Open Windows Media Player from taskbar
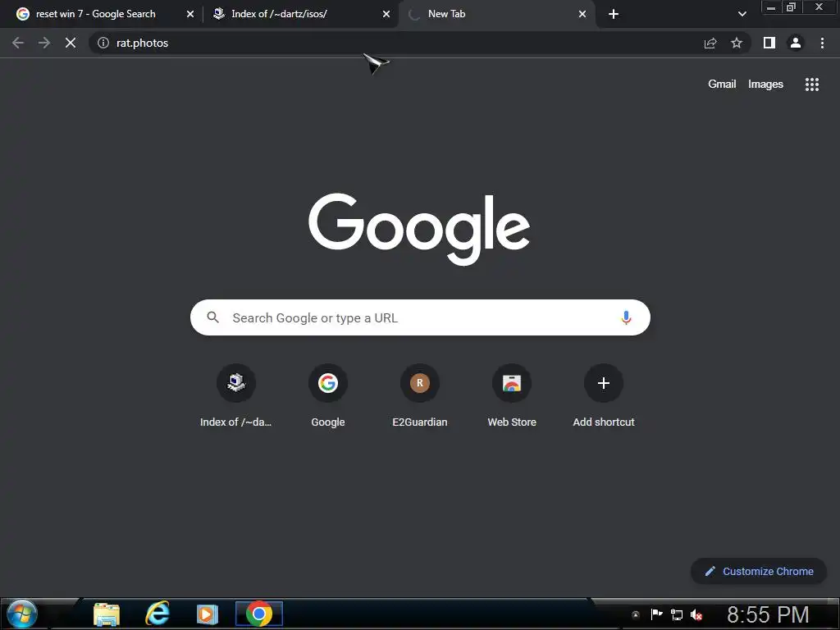The width and height of the screenshot is (840, 630). click(x=207, y=614)
